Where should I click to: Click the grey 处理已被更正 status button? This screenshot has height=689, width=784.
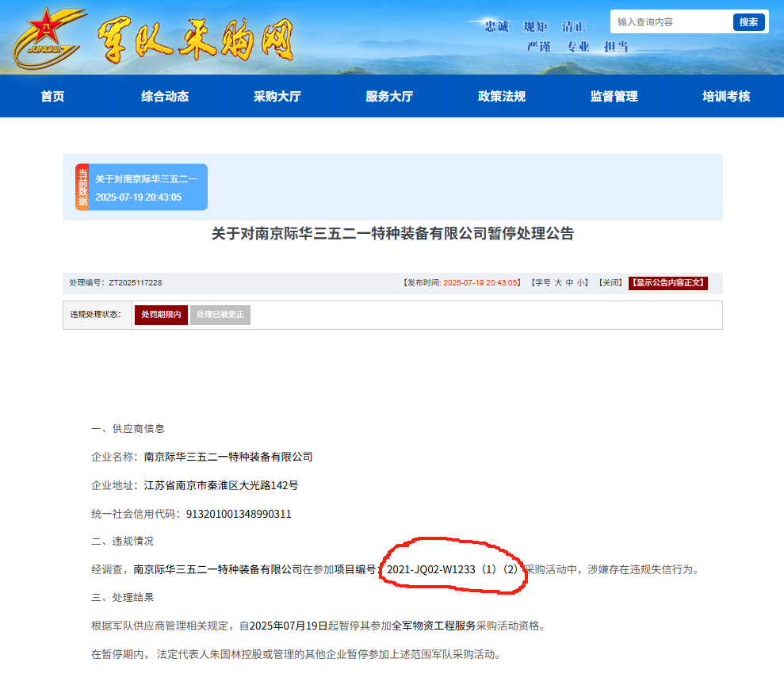220,315
